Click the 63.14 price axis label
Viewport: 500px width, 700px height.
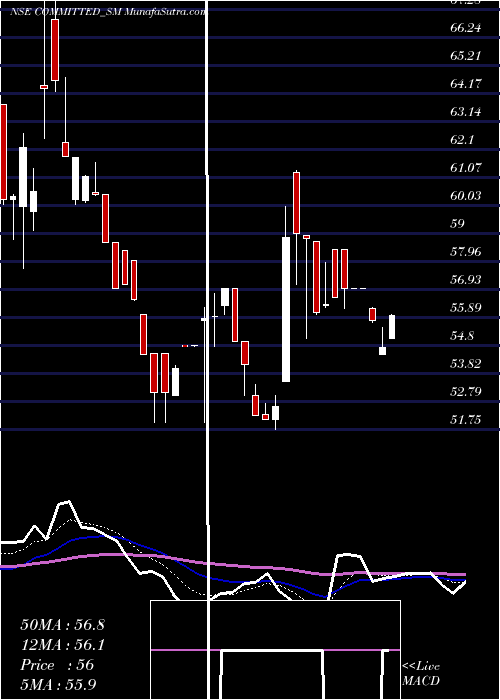pos(466,112)
